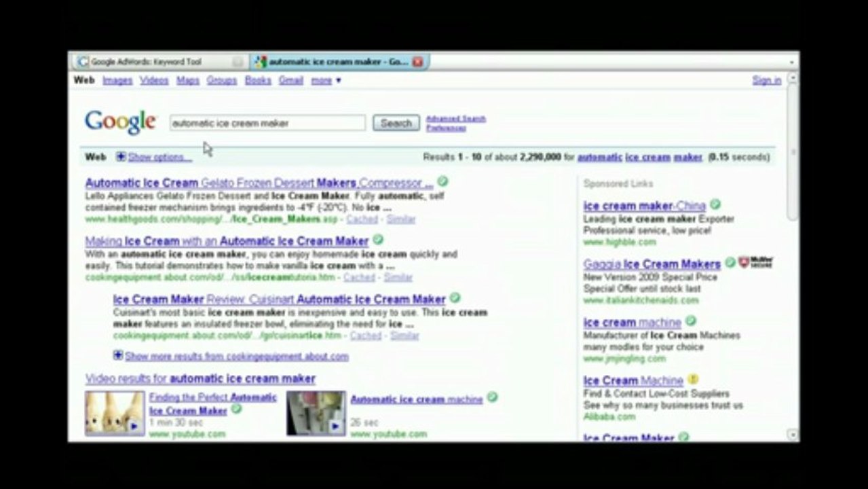Click the vertical scrollbar thumb

click(x=793, y=153)
